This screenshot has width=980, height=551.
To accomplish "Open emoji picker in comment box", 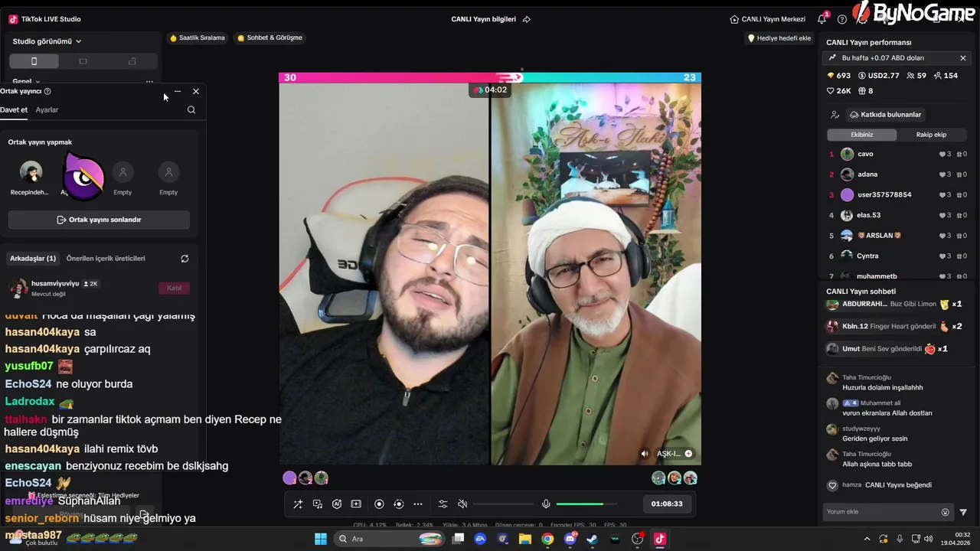I will point(945,512).
